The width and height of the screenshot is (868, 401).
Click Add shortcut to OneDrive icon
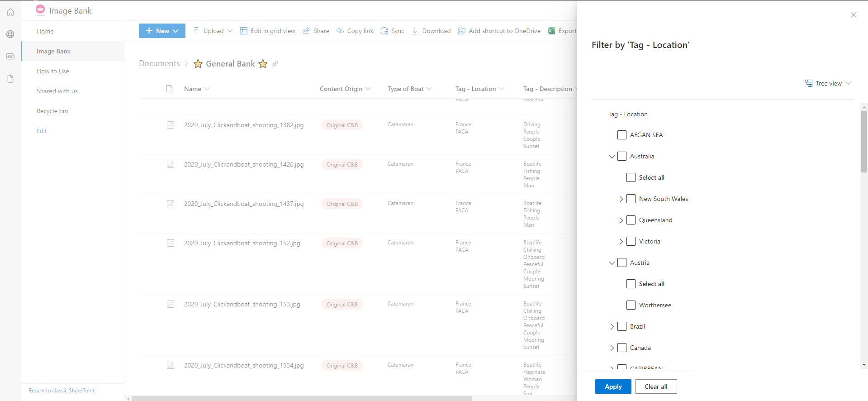[x=461, y=31]
